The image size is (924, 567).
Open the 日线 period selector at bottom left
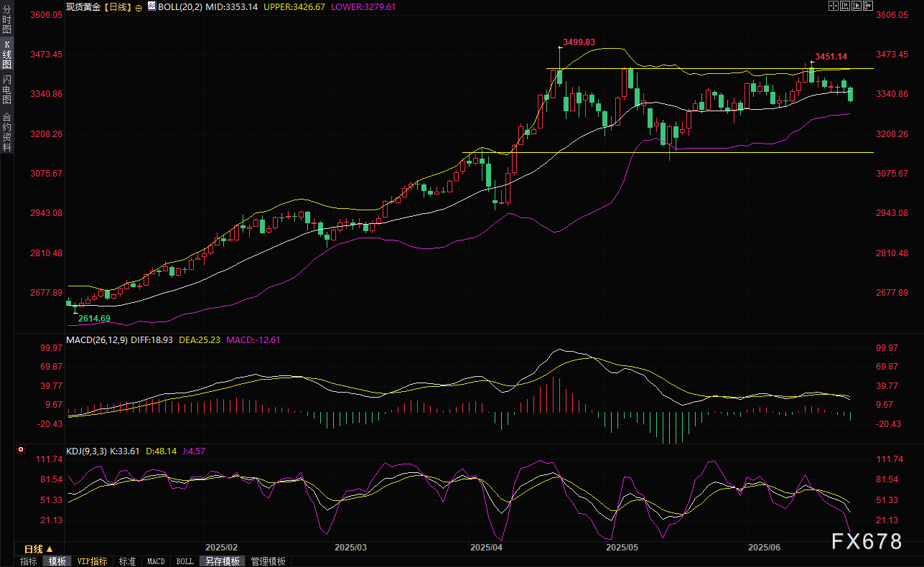[x=38, y=548]
